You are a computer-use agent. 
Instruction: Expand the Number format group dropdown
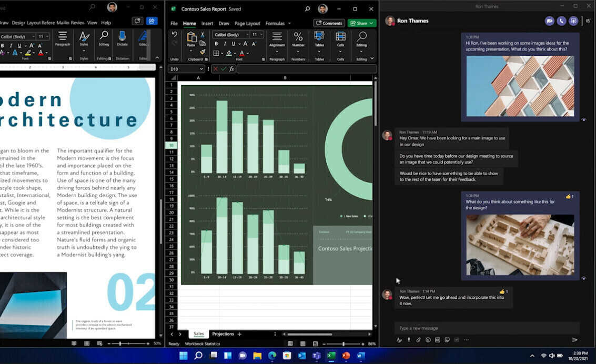[x=298, y=52]
